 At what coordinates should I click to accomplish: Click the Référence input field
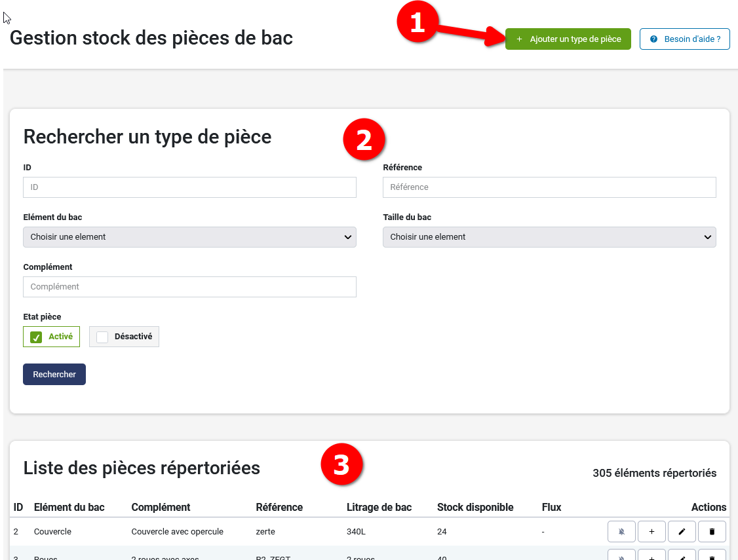tap(549, 187)
